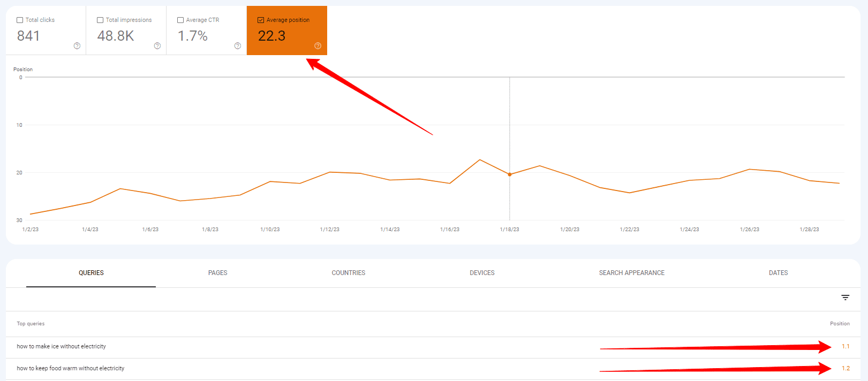
Task: Click position value 1.1 in table
Action: 846,347
